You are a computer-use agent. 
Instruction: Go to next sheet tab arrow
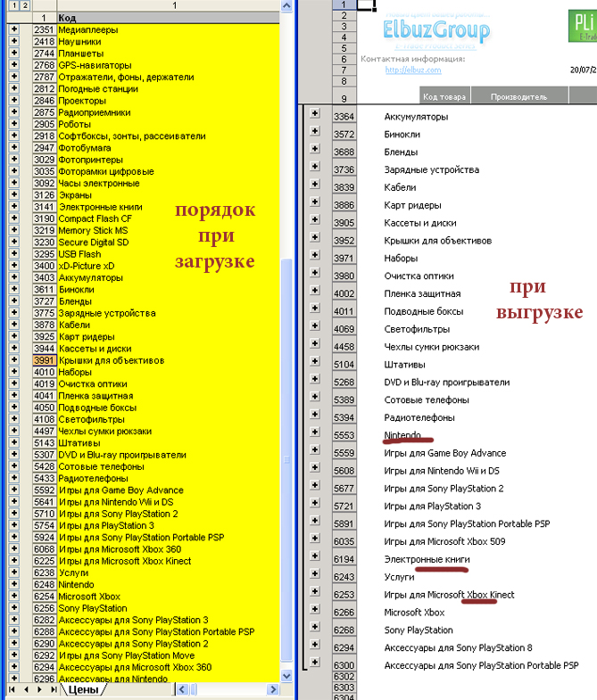(39, 689)
